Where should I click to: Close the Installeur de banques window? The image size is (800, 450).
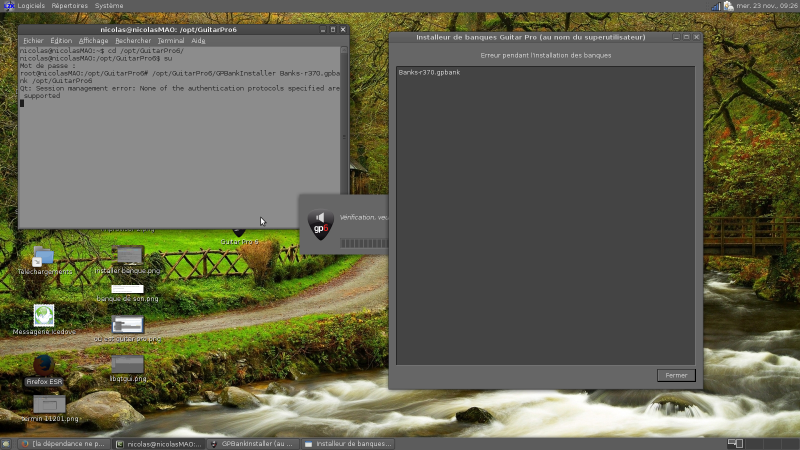pyautogui.click(x=696, y=37)
